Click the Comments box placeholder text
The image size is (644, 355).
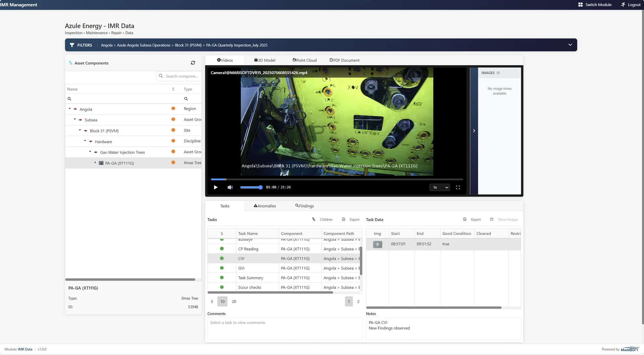[237, 322]
